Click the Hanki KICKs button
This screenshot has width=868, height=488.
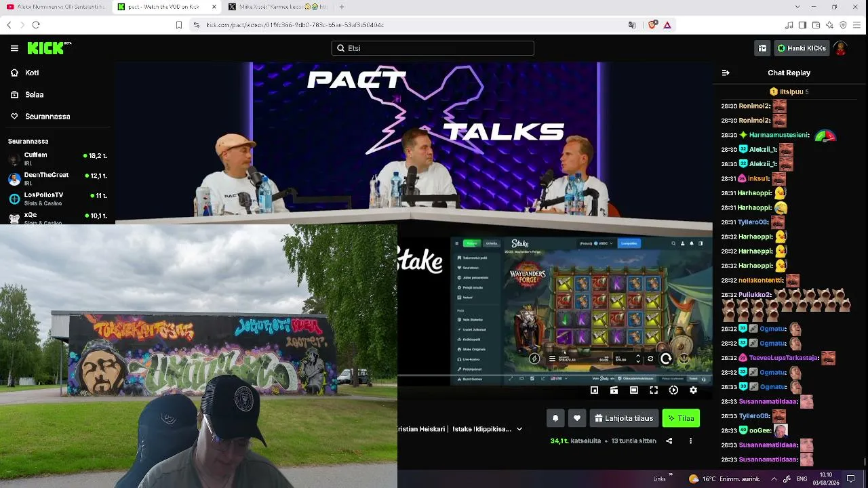(802, 48)
